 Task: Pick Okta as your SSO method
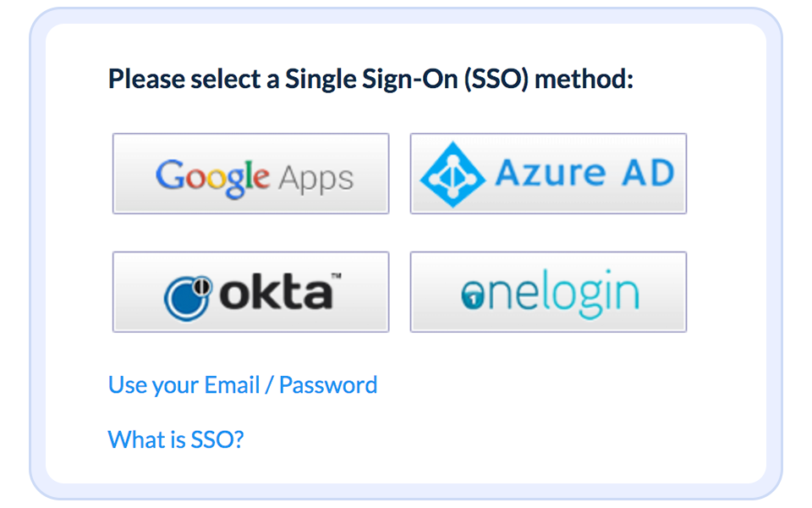(250, 291)
